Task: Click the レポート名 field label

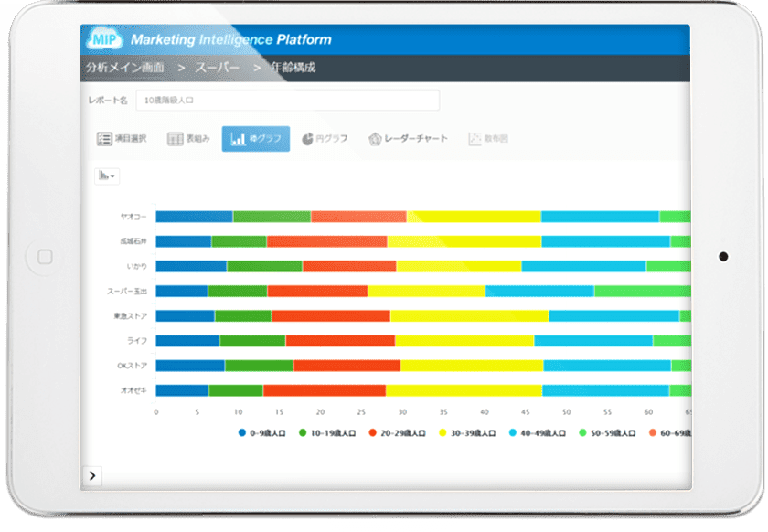Action: (108, 101)
